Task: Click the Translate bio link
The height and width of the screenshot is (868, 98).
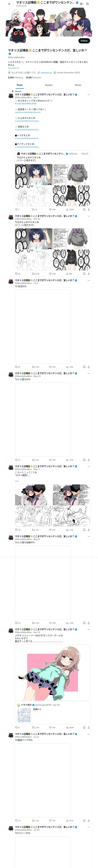Action: pyautogui.click(x=14, y=68)
